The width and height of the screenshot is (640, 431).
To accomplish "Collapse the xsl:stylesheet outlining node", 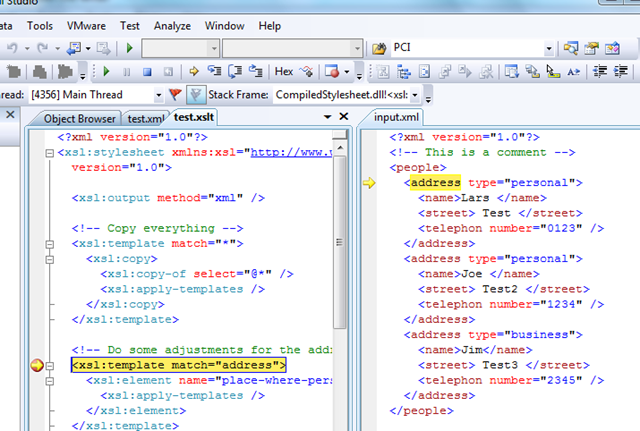I will (49, 153).
